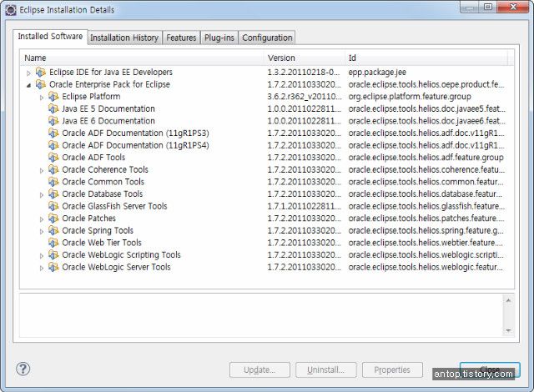This screenshot has width=534, height=392.
Task: Click the epp.package.jee id cell
Action: [377, 72]
